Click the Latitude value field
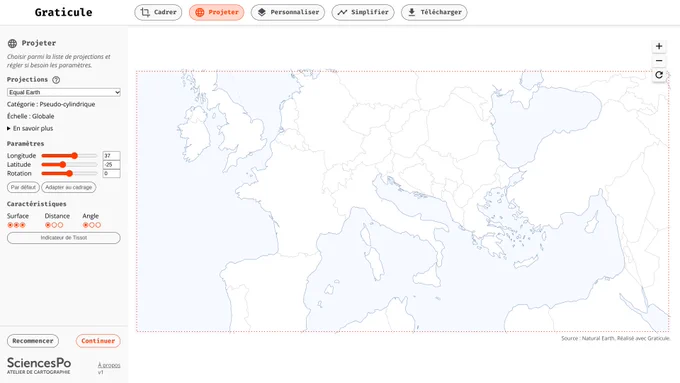 pyautogui.click(x=111, y=164)
